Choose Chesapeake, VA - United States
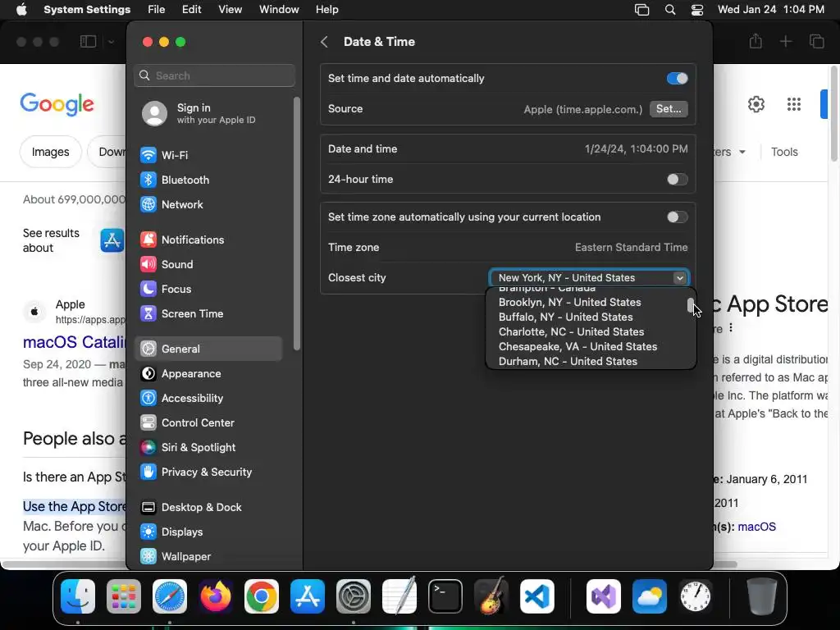Image resolution: width=840 pixels, height=630 pixels. tap(577, 347)
